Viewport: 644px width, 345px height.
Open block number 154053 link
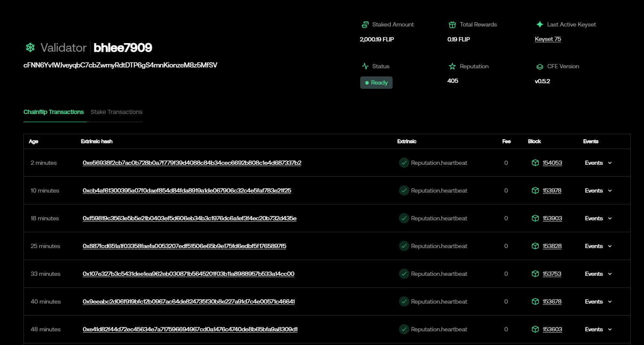[x=552, y=163]
